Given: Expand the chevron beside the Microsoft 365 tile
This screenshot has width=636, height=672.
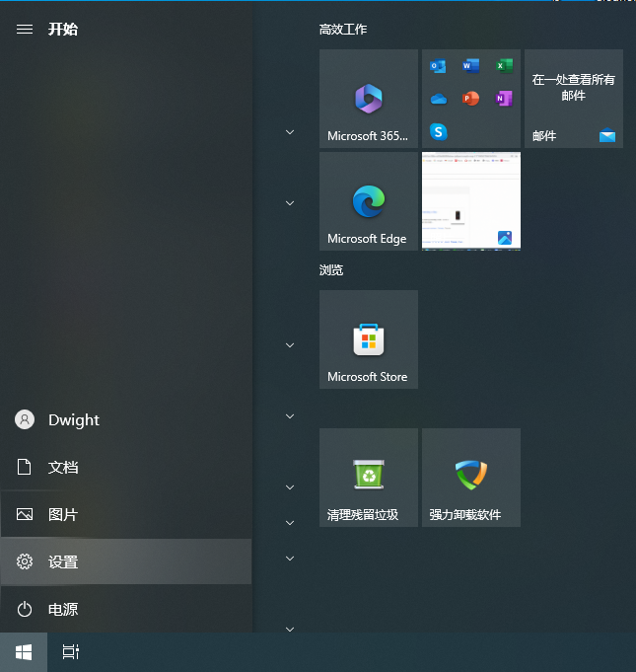Looking at the screenshot, I should [x=290, y=132].
